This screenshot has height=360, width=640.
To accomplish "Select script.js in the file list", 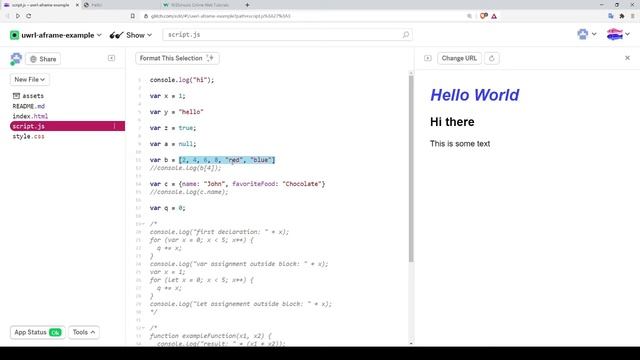I will coord(67,126).
